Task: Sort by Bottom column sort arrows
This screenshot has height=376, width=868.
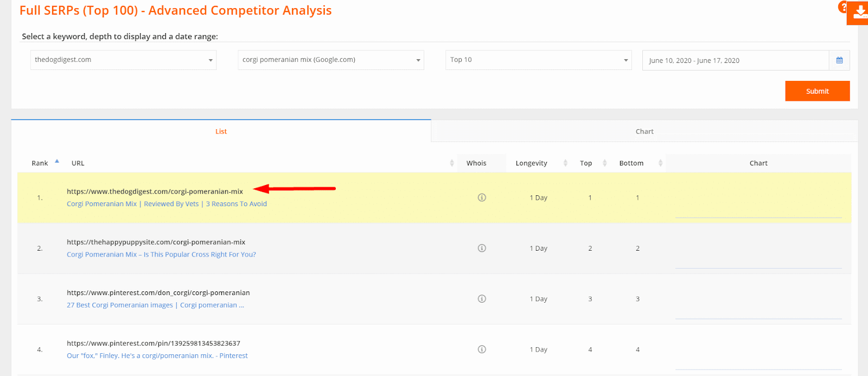Action: click(x=660, y=163)
